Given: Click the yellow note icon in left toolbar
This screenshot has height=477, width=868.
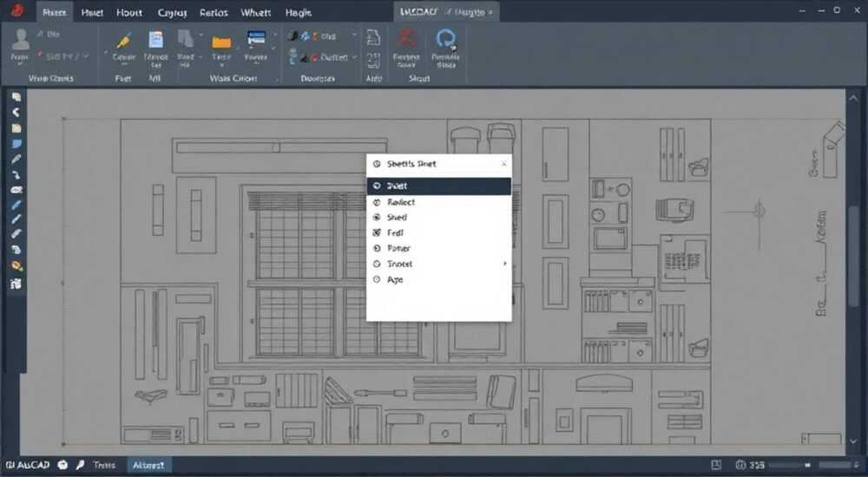Looking at the screenshot, I should (x=16, y=128).
